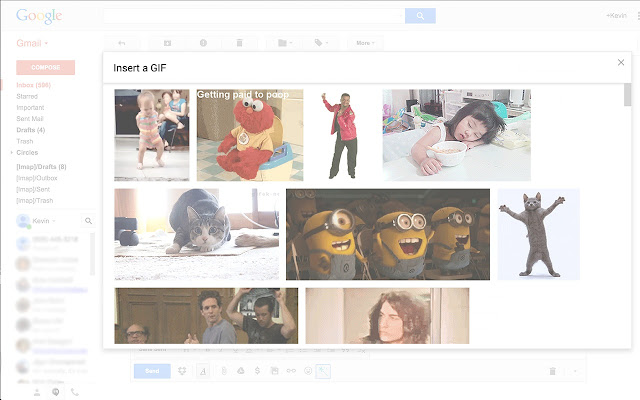Click the Google Drive insert icon
Viewport: 640px width, 400px height.
pos(241,371)
